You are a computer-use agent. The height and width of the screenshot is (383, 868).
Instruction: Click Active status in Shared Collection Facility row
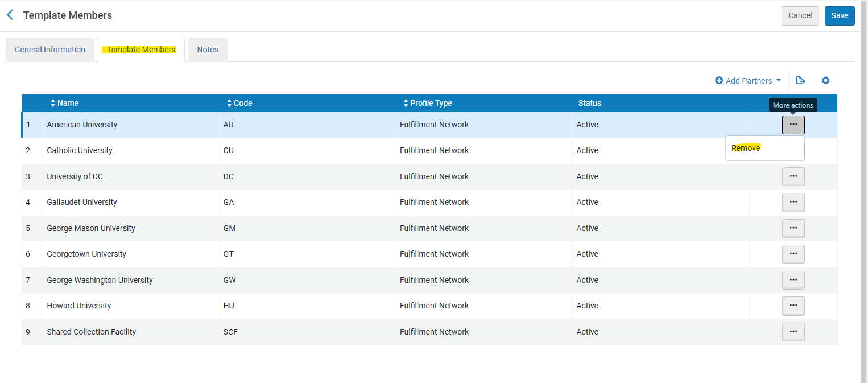coord(587,332)
